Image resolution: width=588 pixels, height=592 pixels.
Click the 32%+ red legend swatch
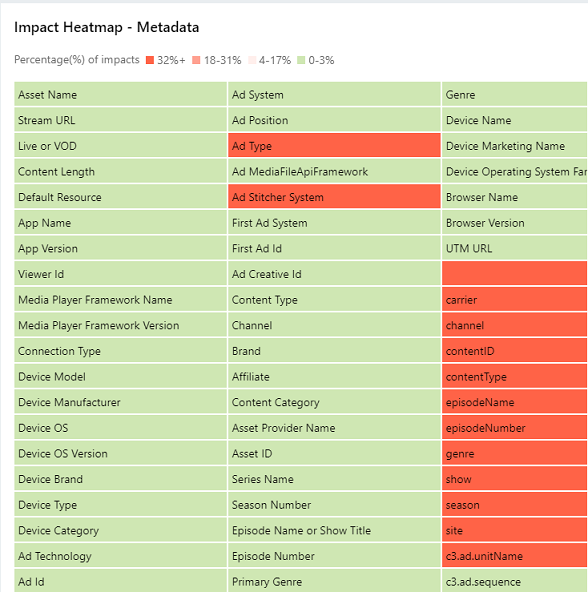pos(150,60)
